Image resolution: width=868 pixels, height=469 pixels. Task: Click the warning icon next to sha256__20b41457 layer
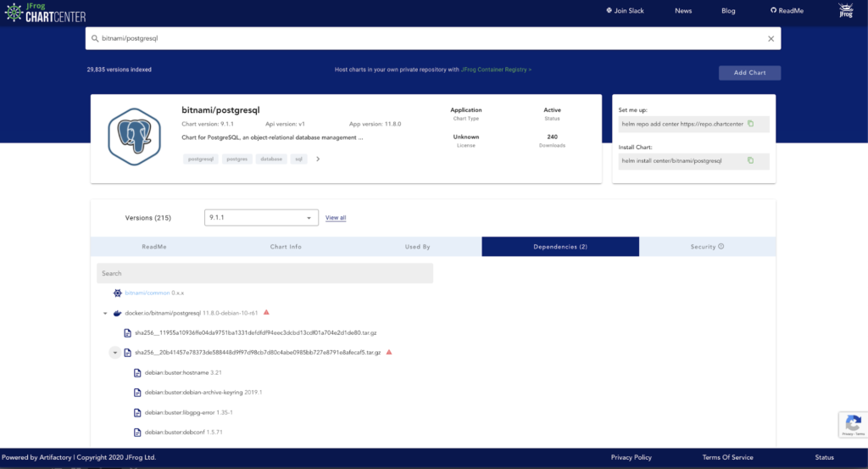(389, 352)
